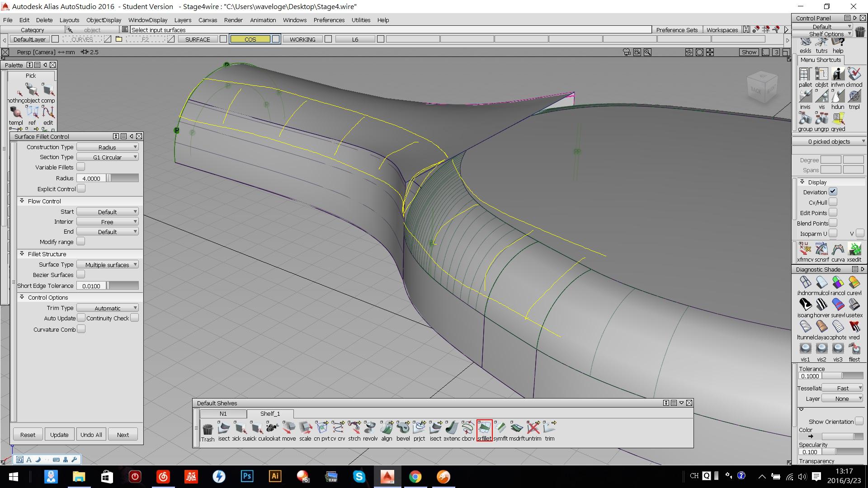Open the Object Lister (objlst) shortcut
The height and width of the screenshot is (488, 868).
pos(821,75)
